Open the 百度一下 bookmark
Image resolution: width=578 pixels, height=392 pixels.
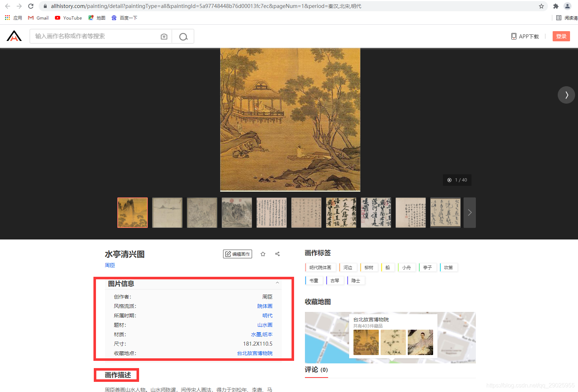124,18
